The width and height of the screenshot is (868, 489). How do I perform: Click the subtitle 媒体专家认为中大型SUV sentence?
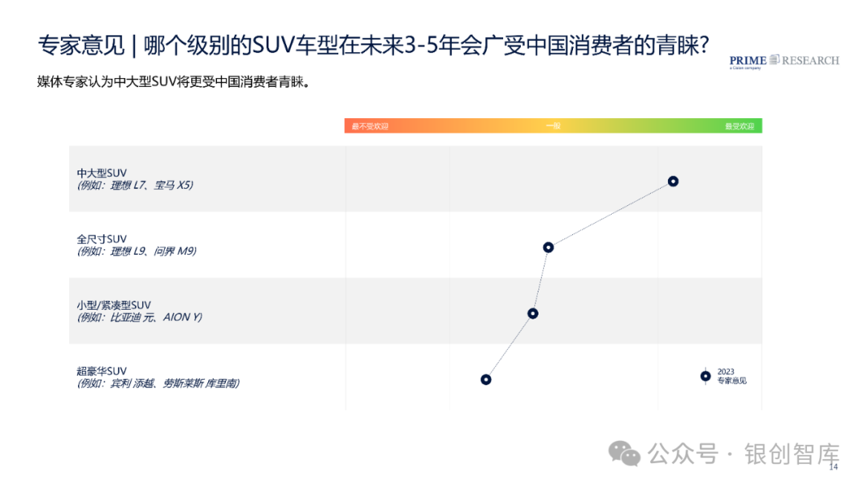[x=174, y=82]
